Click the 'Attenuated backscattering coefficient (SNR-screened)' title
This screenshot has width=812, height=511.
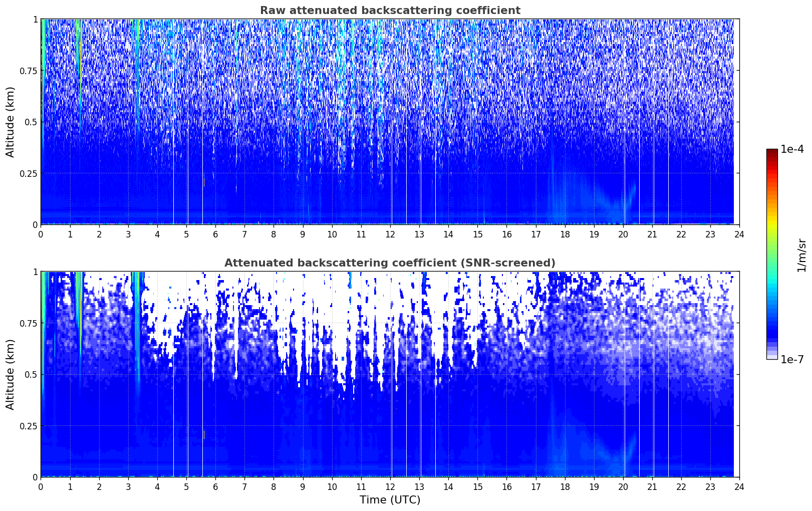coord(390,263)
